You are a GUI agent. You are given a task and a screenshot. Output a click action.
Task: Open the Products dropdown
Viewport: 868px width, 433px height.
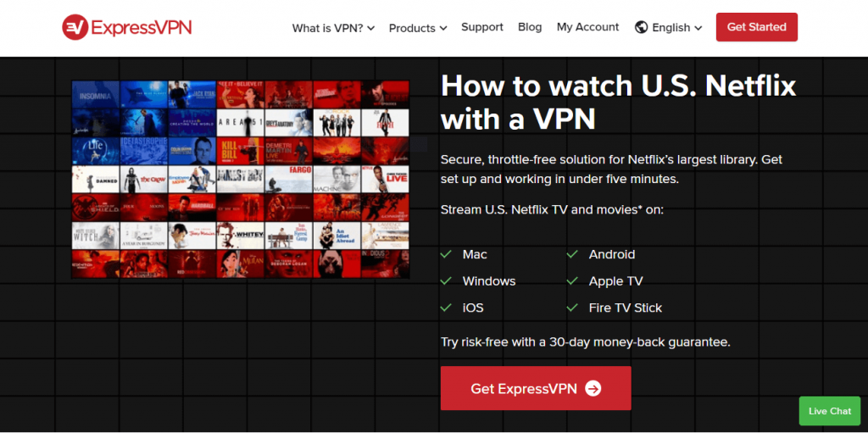point(418,28)
